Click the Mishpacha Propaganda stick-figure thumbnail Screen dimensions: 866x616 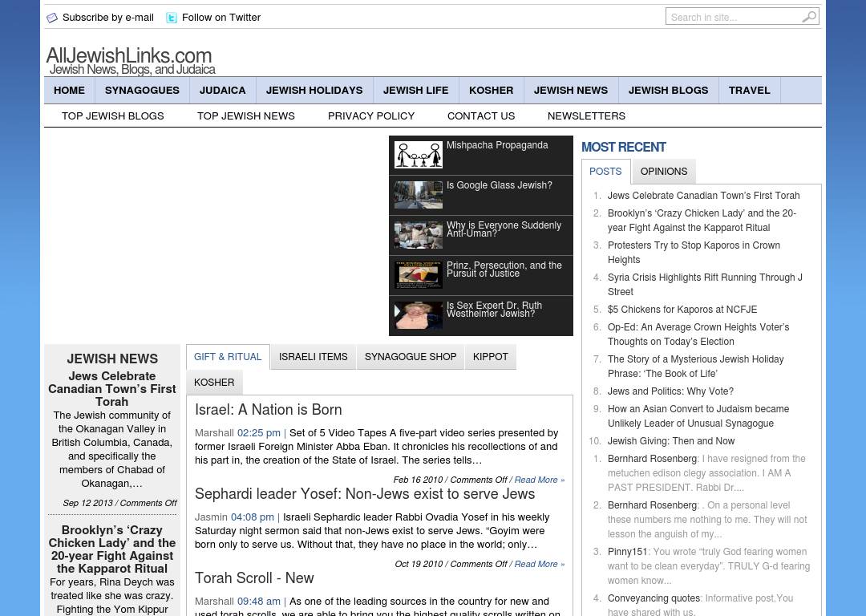click(418, 155)
